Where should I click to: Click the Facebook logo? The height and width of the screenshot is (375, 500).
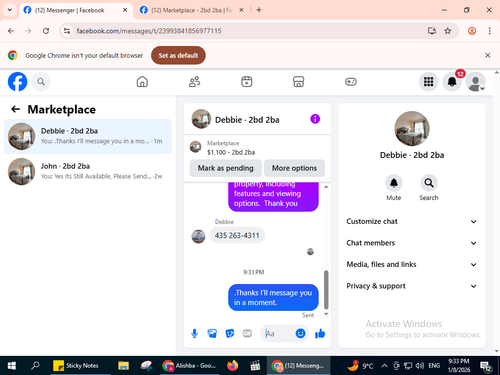(17, 82)
